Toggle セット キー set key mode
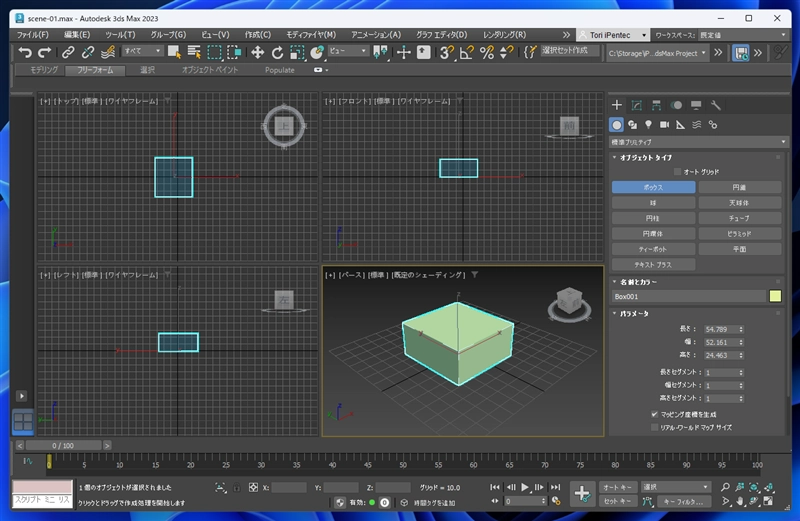The width and height of the screenshot is (800, 521). pos(617,501)
